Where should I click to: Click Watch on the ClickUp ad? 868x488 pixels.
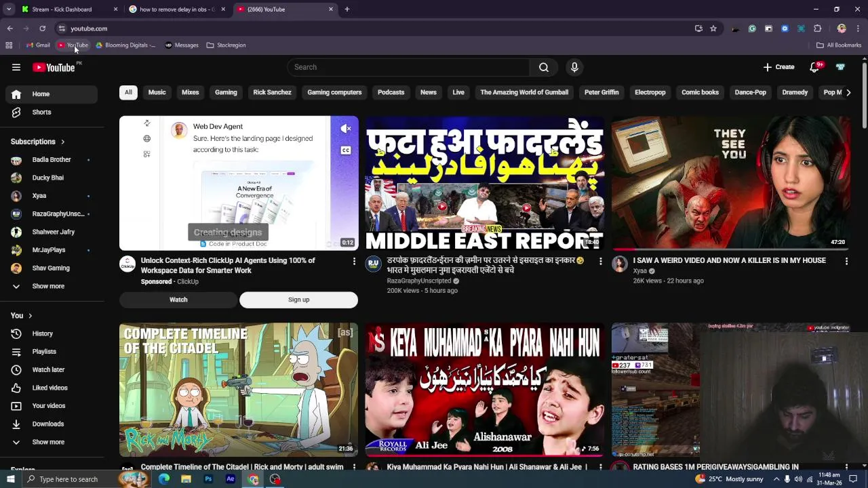click(178, 300)
